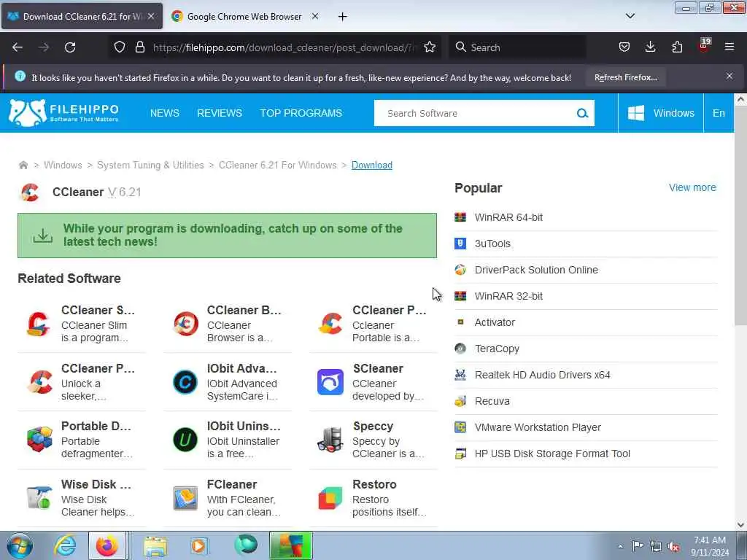The width and height of the screenshot is (747, 560).
Task: Click the CCleaner Browser icon
Action: click(185, 324)
